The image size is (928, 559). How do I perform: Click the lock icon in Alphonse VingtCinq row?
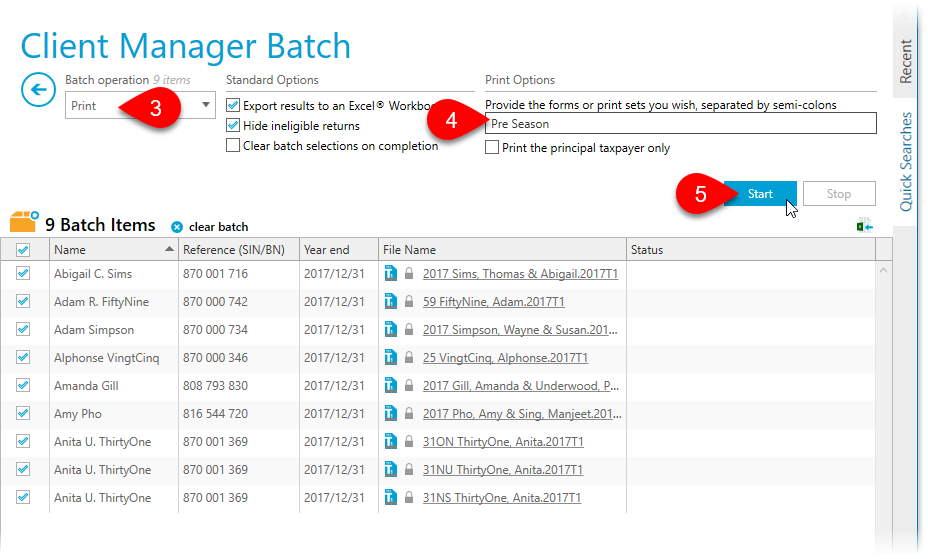point(409,357)
